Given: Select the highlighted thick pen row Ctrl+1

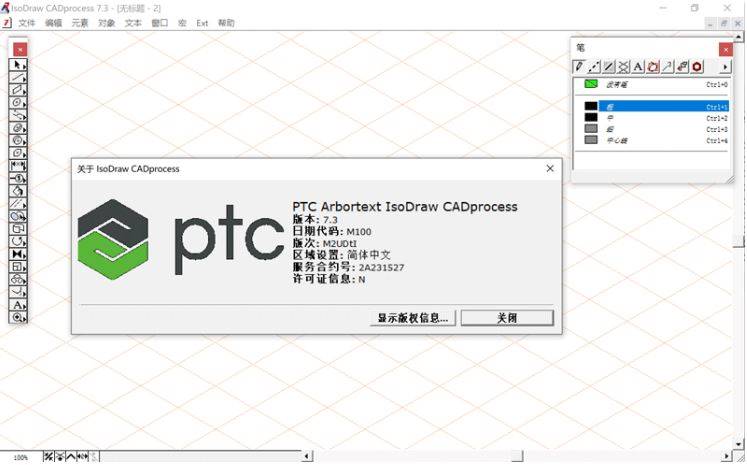Looking at the screenshot, I should [651, 106].
